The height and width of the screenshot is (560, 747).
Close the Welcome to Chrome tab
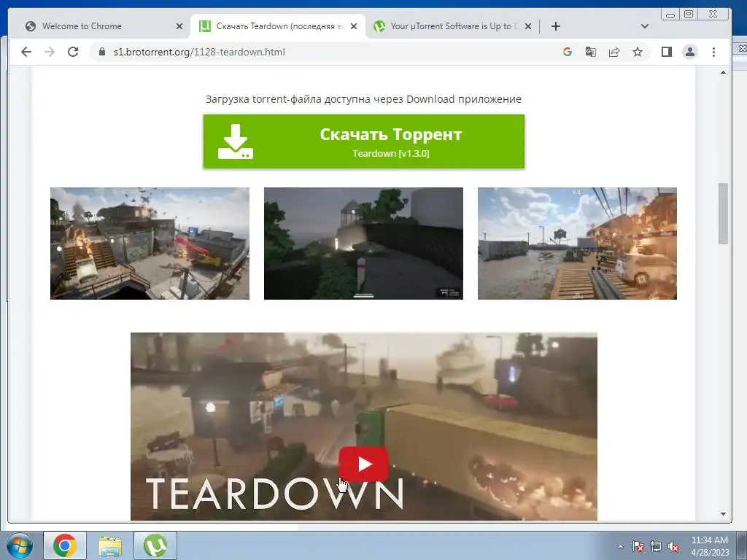[x=179, y=26]
